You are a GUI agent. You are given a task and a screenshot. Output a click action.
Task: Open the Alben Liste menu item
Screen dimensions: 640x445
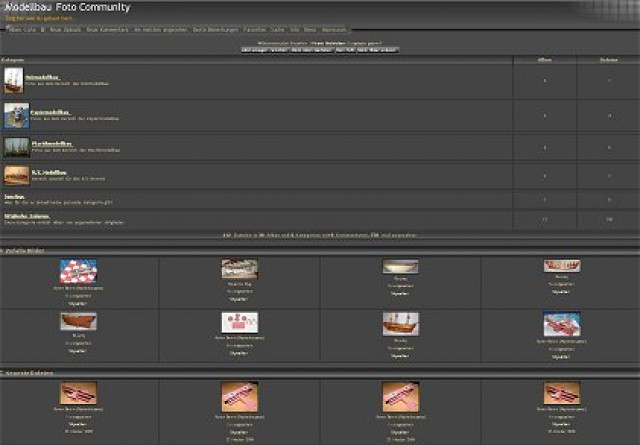(23, 30)
